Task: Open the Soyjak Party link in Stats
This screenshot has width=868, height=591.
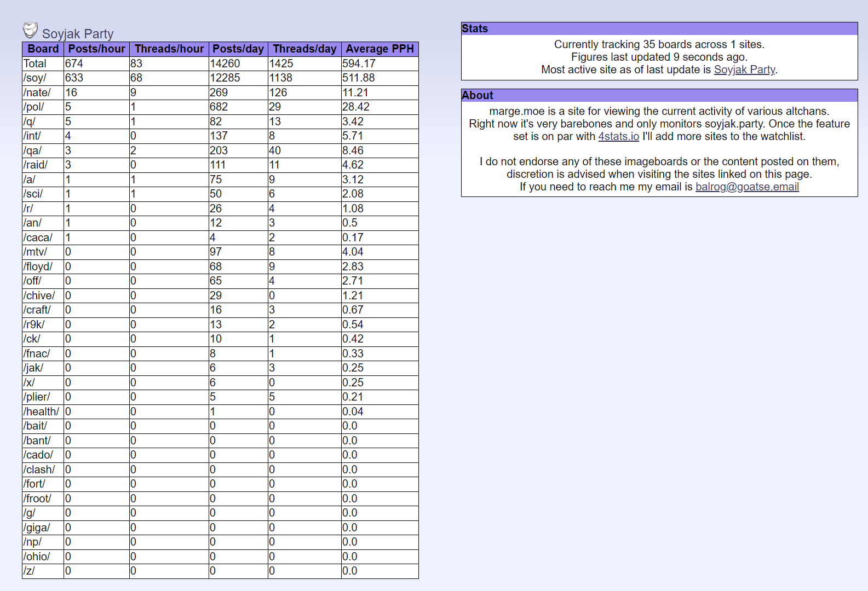Action: click(744, 69)
